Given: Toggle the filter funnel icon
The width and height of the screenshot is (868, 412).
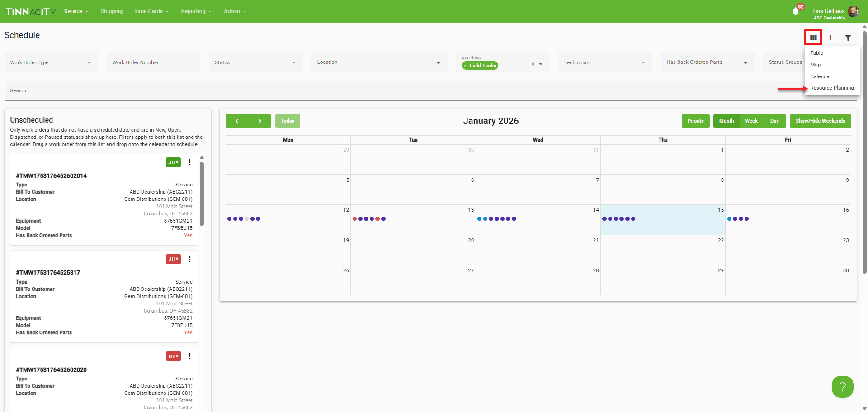Looking at the screenshot, I should [x=848, y=38].
